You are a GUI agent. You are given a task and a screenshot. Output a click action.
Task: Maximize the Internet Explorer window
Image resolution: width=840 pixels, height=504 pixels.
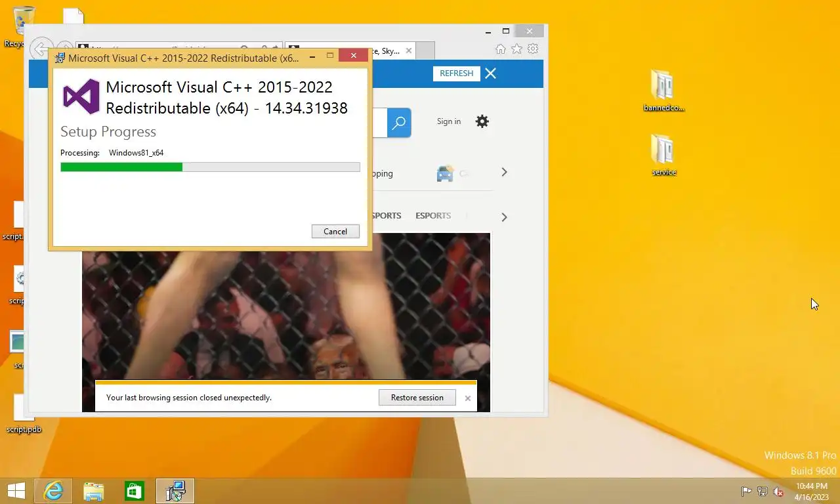pyautogui.click(x=506, y=31)
